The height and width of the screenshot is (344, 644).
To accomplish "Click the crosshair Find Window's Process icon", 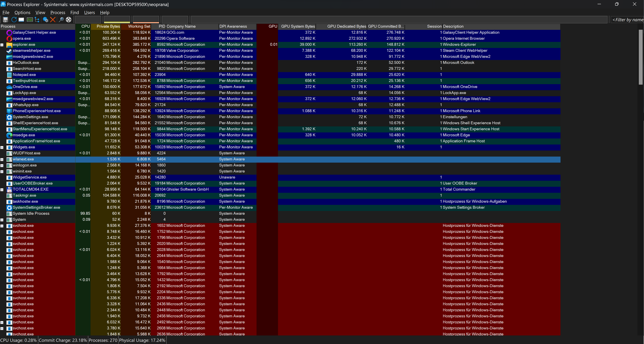I will tap(68, 19).
